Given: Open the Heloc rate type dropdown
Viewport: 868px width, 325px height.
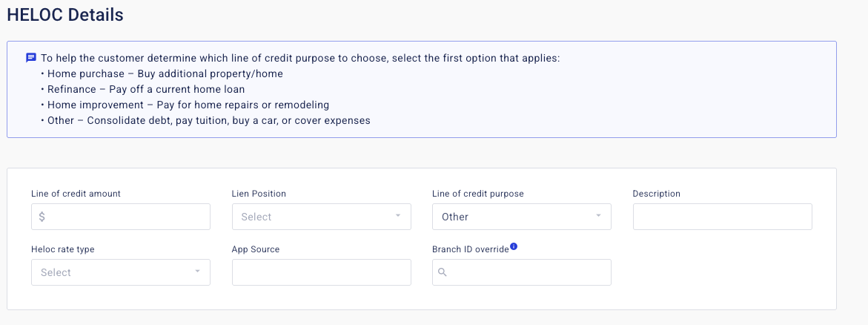Looking at the screenshot, I should pyautogui.click(x=120, y=272).
